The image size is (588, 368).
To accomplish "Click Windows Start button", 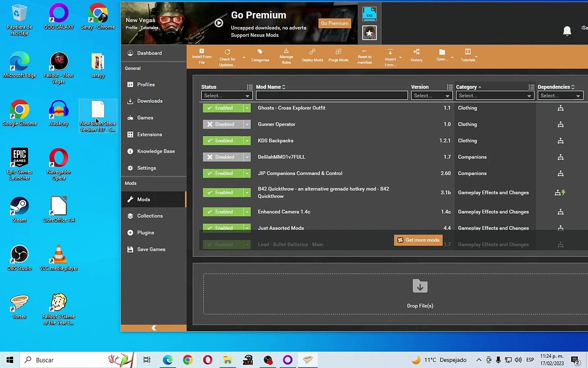I will (x=10, y=360).
